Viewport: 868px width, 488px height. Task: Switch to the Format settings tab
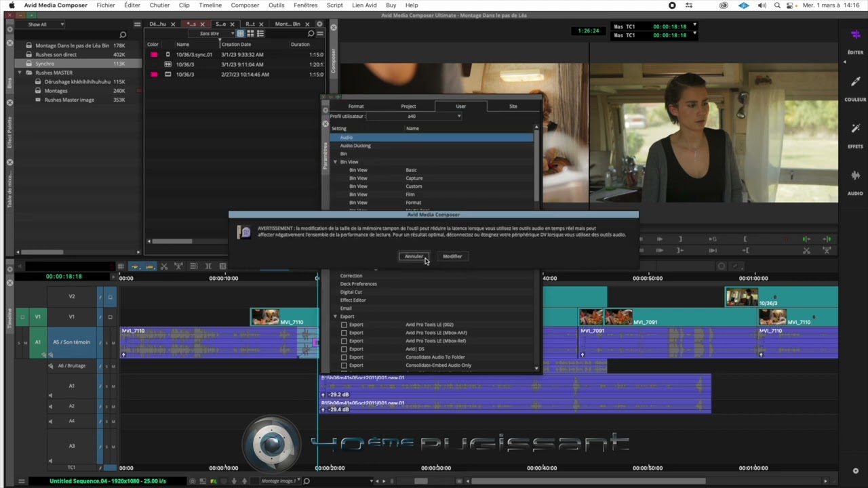[x=356, y=106]
